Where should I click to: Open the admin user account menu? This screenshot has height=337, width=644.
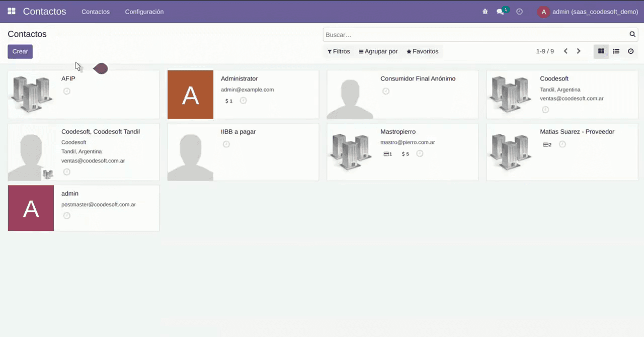[x=588, y=12]
